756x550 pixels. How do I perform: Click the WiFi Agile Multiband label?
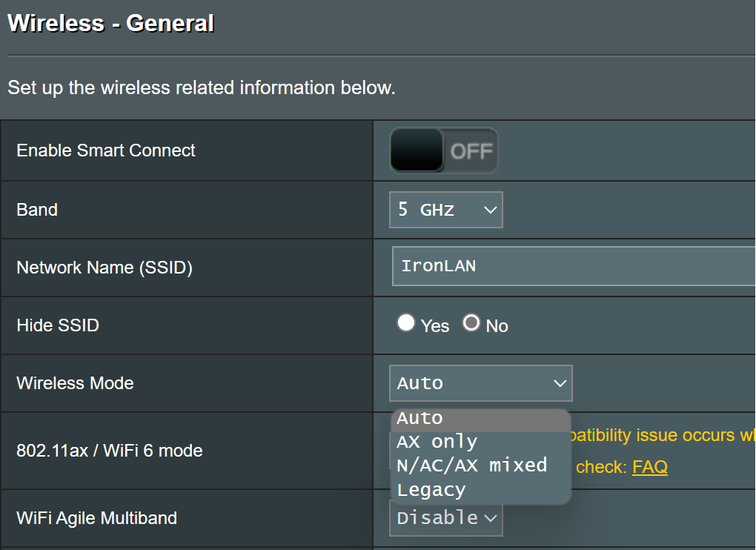click(x=96, y=517)
